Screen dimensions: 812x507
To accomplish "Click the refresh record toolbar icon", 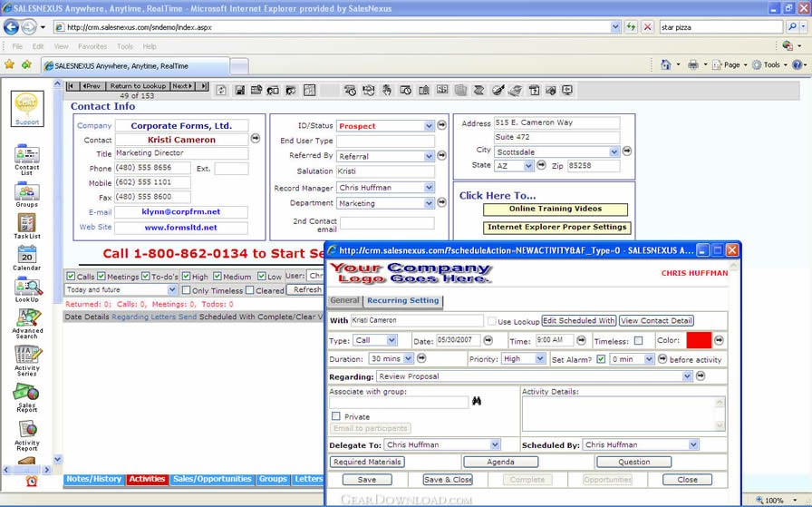I will point(221,90).
